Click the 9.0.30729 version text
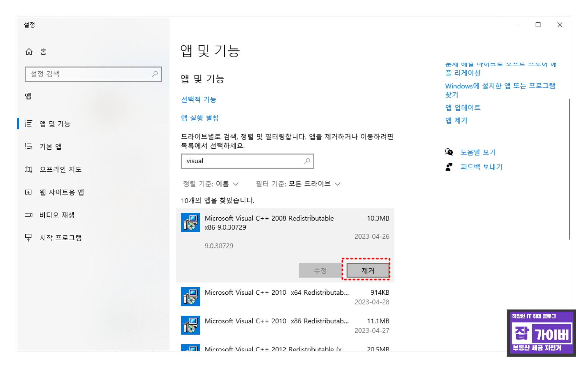The image size is (588, 368). click(219, 246)
